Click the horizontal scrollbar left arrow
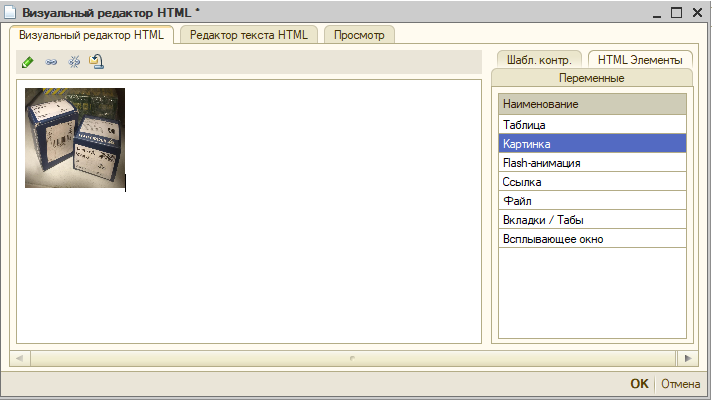 tap(20, 358)
